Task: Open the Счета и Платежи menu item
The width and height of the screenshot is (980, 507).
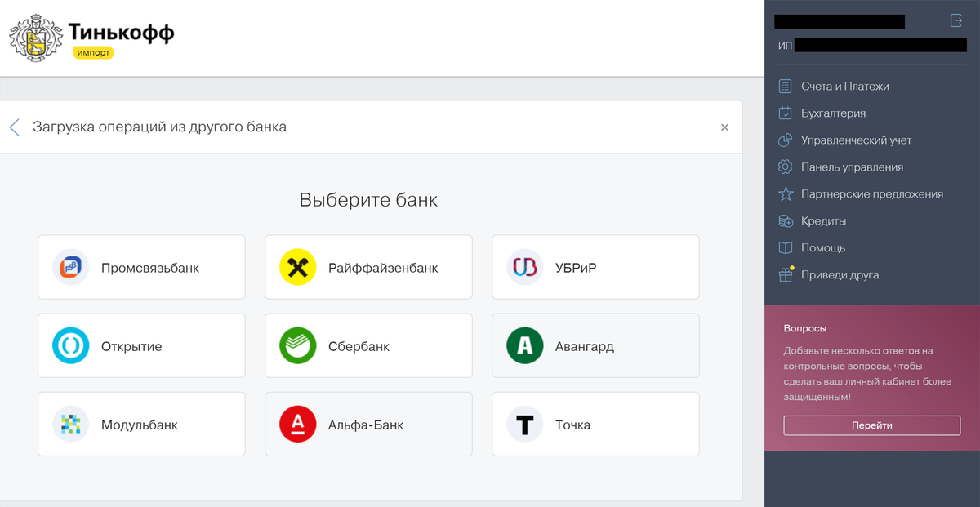Action: [845, 87]
